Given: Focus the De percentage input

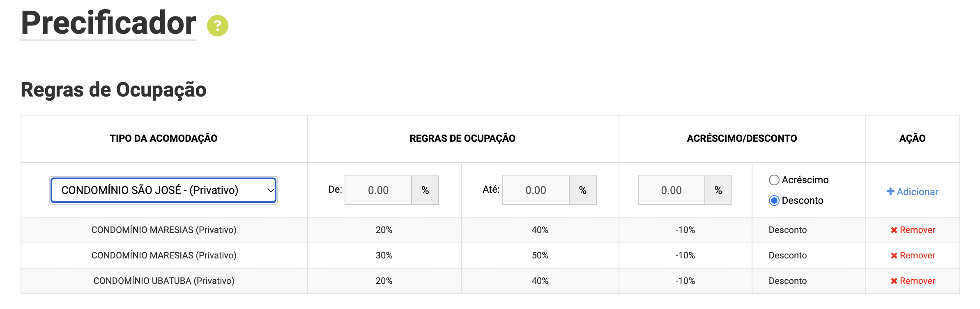Looking at the screenshot, I should point(378,190).
